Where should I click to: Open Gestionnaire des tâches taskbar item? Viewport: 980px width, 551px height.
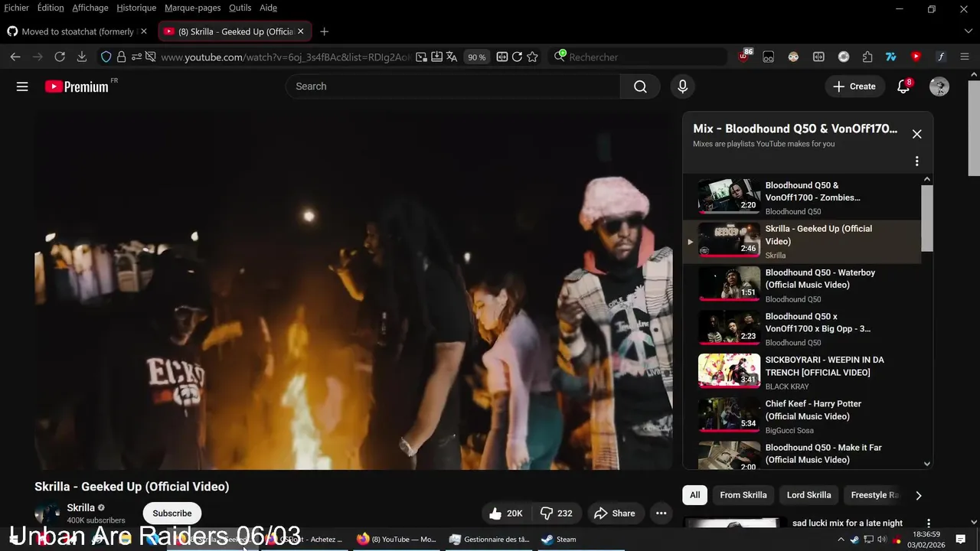[x=490, y=539]
